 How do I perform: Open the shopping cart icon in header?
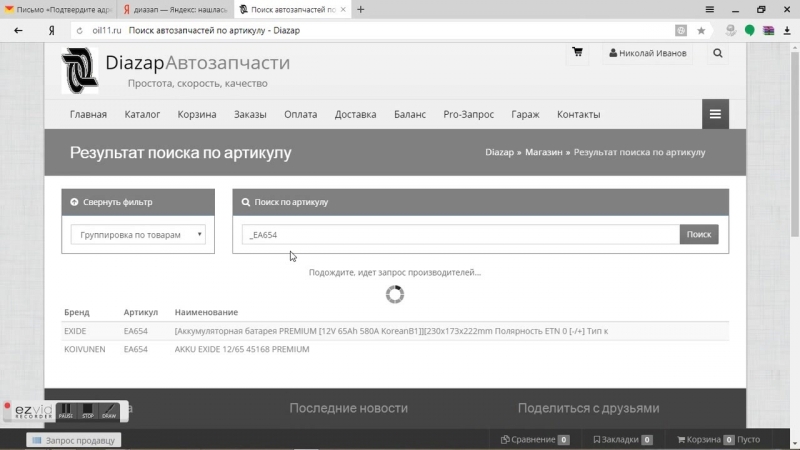pyautogui.click(x=577, y=52)
